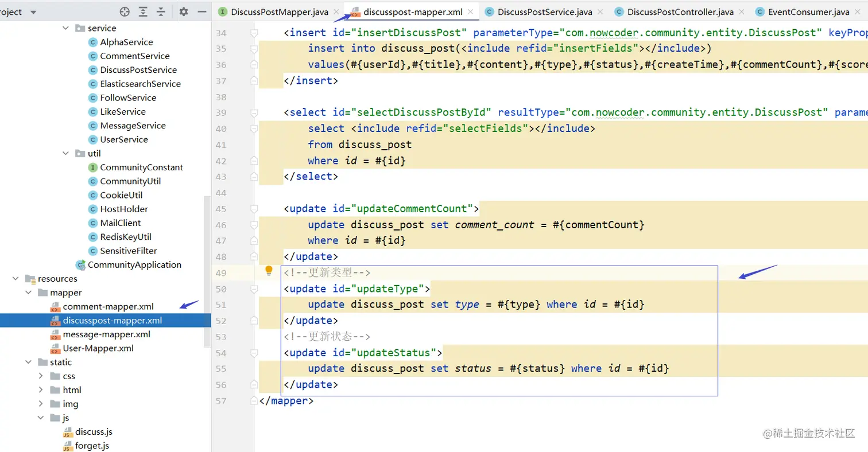The width and height of the screenshot is (868, 452).
Task: Click the fold end marker at line 56
Action: pos(254,384)
